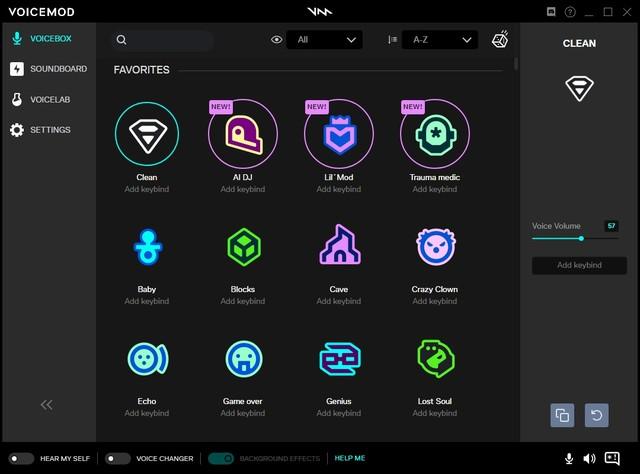Enable the Voice Changer toggle
640x474 pixels.
tap(118, 458)
